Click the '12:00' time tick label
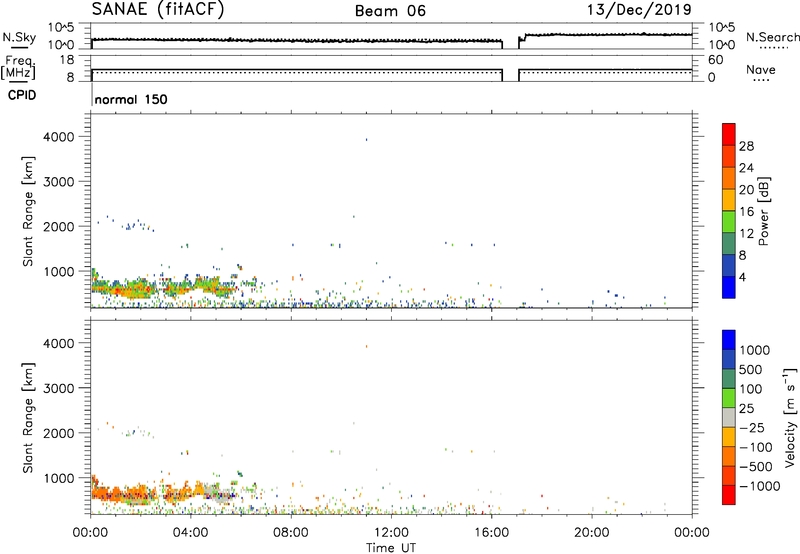The height and width of the screenshot is (554, 800). (391, 533)
